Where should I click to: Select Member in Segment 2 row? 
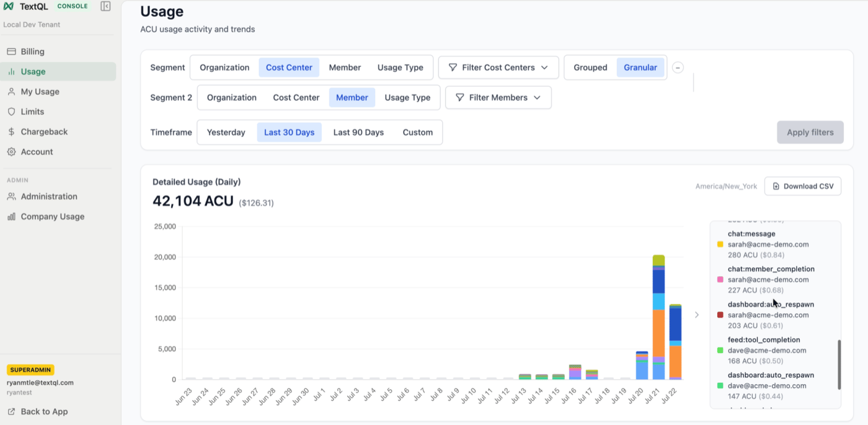click(x=352, y=97)
